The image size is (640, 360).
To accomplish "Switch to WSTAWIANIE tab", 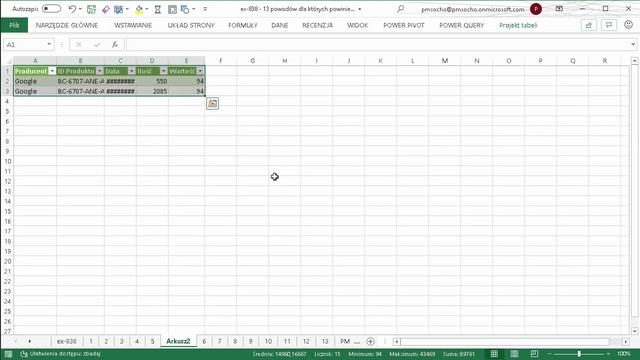I will pyautogui.click(x=133, y=25).
